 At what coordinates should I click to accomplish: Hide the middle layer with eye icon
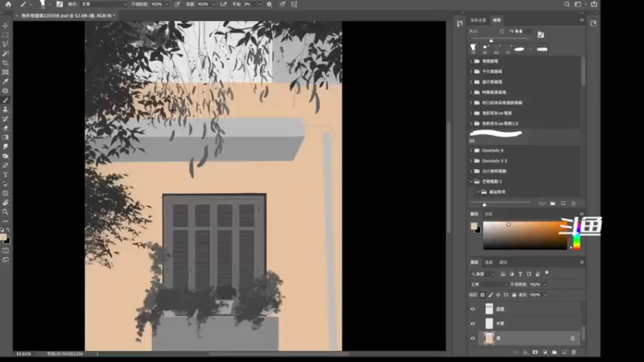(x=473, y=324)
